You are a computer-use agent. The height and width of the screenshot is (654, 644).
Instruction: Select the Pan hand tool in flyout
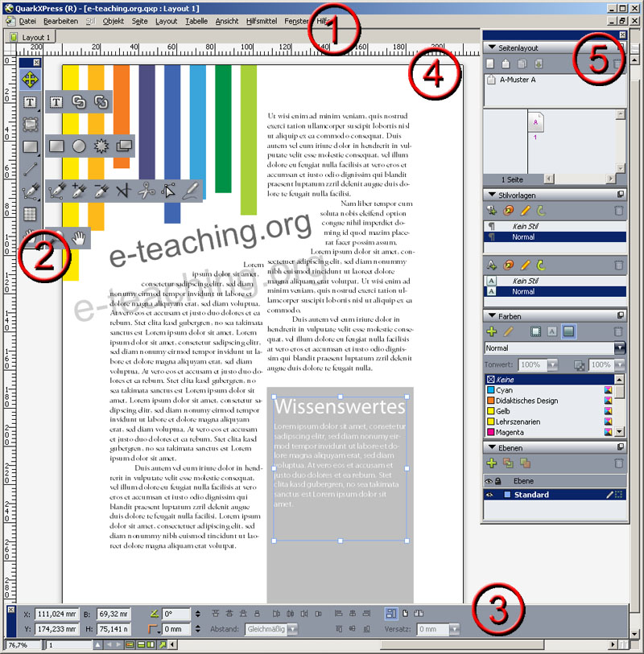(79, 238)
